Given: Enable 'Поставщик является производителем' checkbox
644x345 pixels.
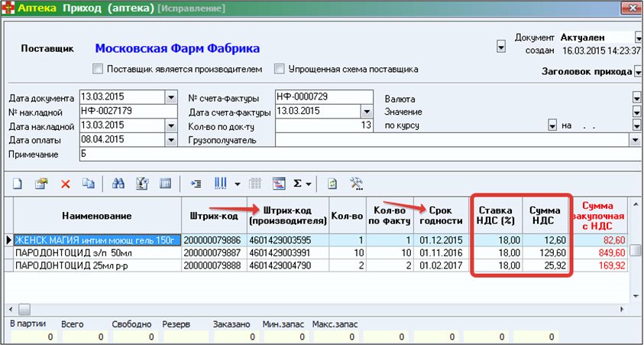Looking at the screenshot, I should (x=97, y=69).
